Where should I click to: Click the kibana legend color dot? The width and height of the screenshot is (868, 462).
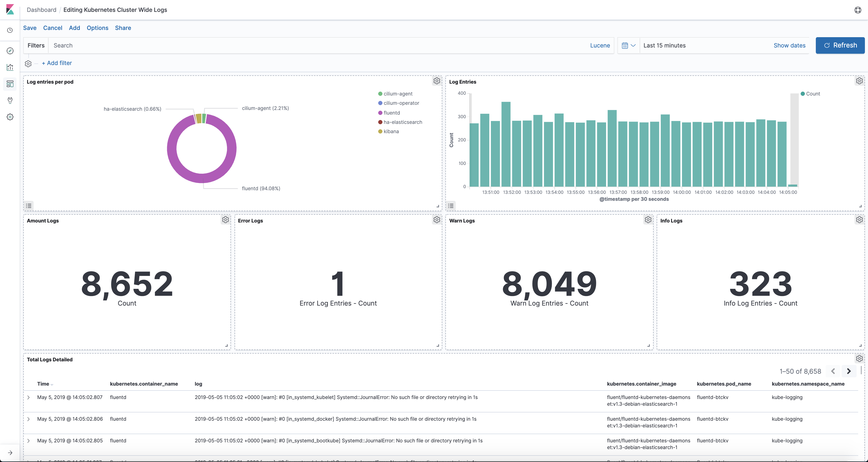pyautogui.click(x=380, y=132)
